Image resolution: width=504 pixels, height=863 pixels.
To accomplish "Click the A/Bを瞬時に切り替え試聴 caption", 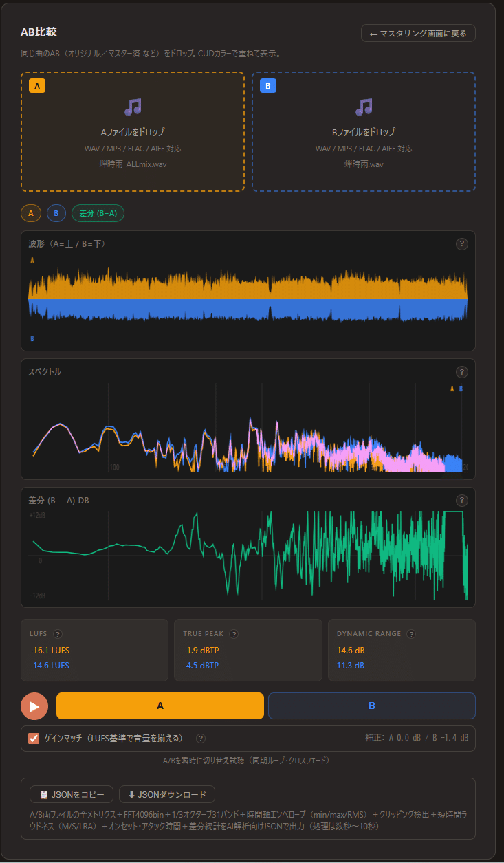I will [248, 761].
